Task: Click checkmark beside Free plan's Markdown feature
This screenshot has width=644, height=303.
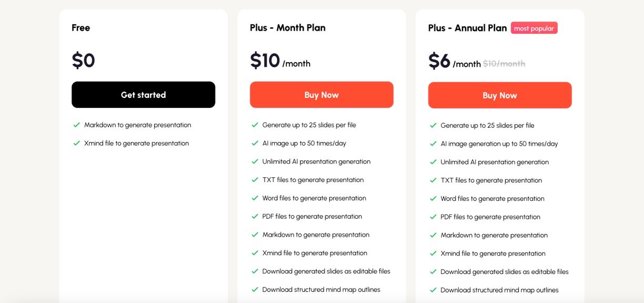Action: pos(77,125)
